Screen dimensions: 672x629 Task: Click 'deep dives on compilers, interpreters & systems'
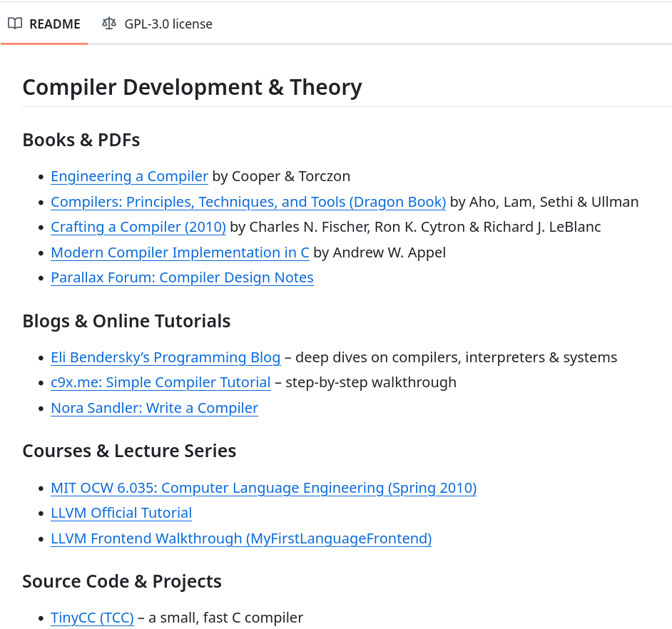click(457, 357)
